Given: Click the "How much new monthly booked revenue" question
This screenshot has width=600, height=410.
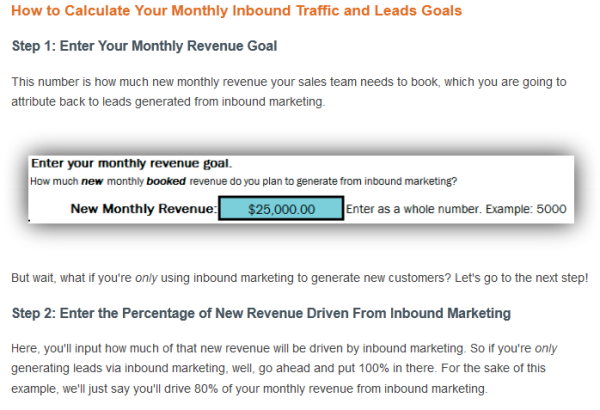Looking at the screenshot, I should [x=244, y=181].
